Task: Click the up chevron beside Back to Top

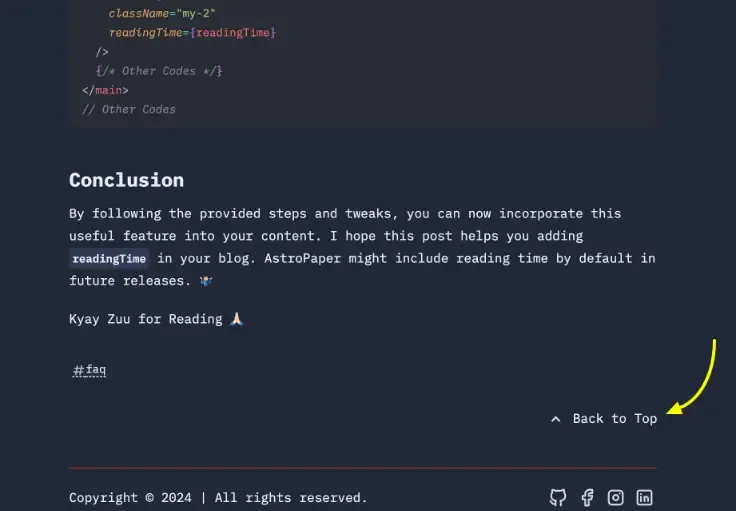Action: click(556, 419)
